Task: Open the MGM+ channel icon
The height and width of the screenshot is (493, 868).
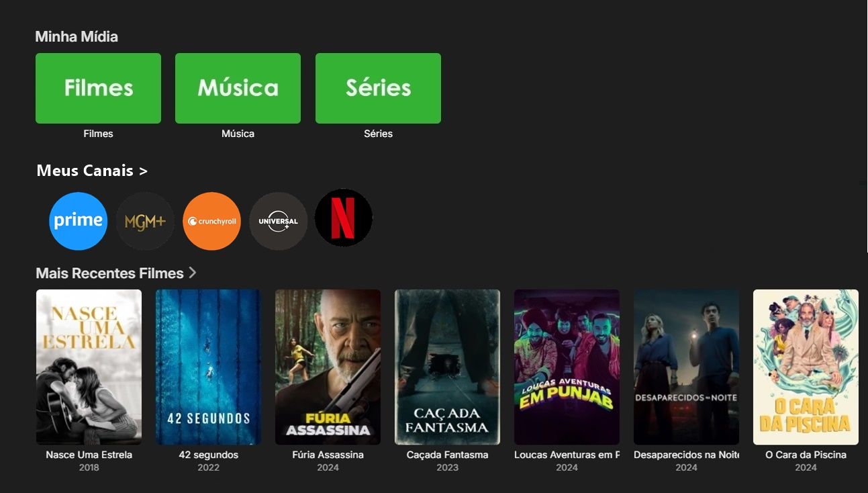Action: click(x=145, y=221)
